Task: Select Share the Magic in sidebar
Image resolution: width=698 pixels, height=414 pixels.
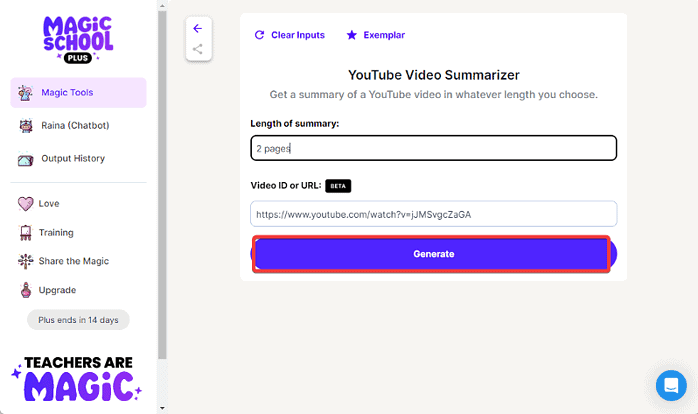Action: tap(74, 261)
